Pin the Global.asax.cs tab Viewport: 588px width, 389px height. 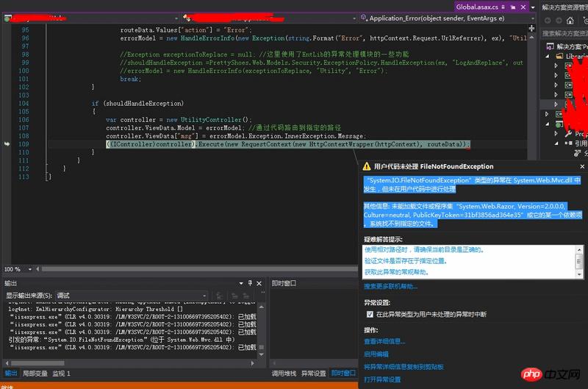[x=503, y=7]
